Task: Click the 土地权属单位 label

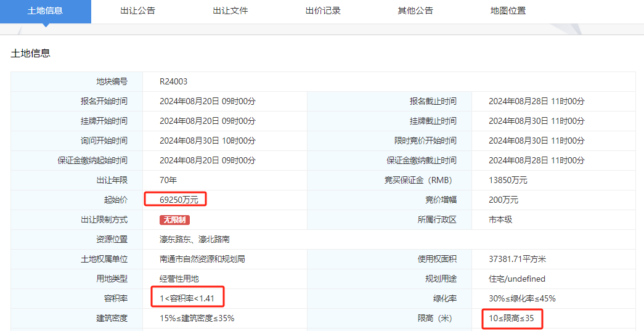Action: (x=104, y=259)
